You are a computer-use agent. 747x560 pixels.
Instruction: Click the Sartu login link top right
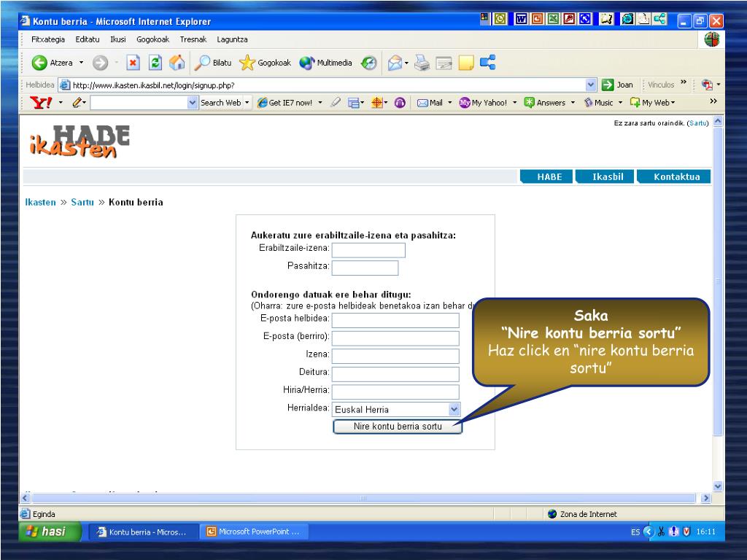coord(698,122)
